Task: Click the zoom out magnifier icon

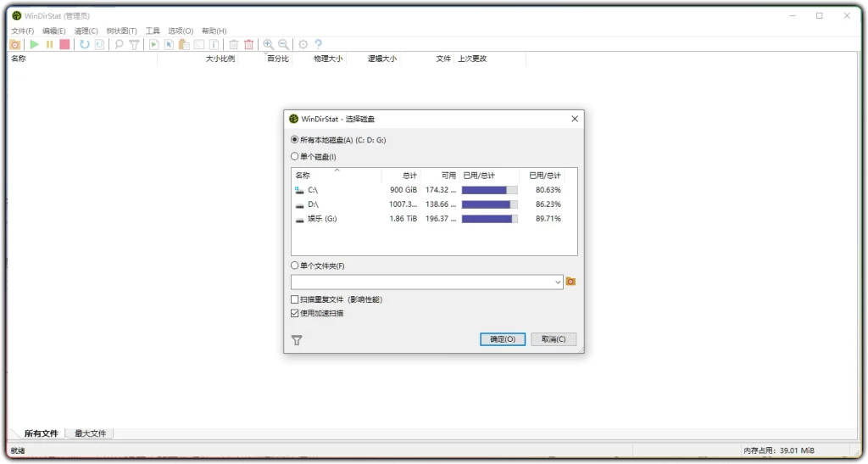Action: [283, 44]
